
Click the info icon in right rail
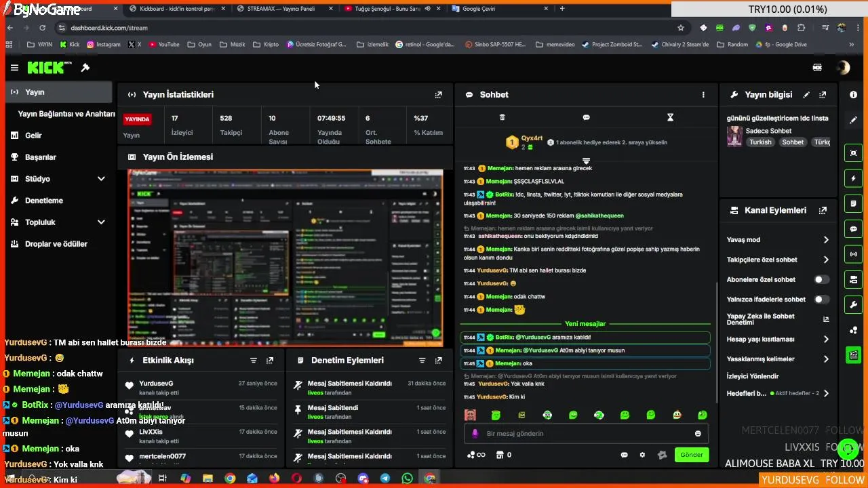[x=854, y=95]
